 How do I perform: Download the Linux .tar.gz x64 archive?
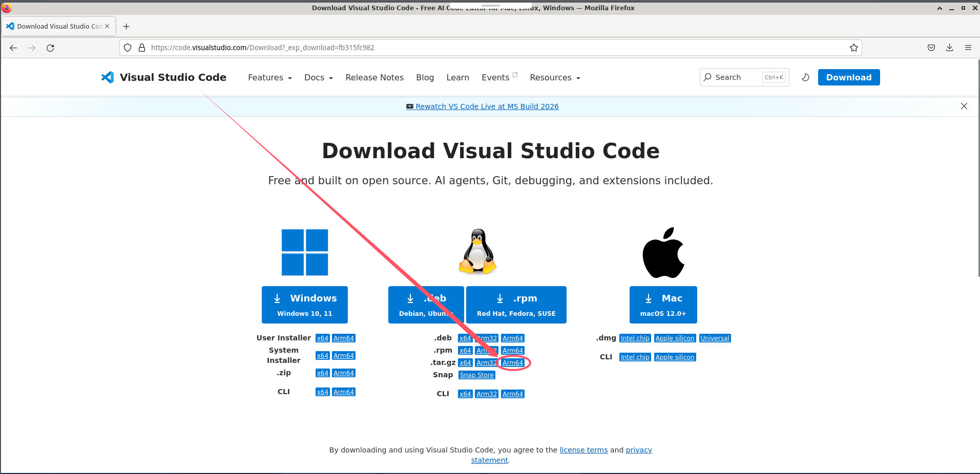pyautogui.click(x=465, y=363)
